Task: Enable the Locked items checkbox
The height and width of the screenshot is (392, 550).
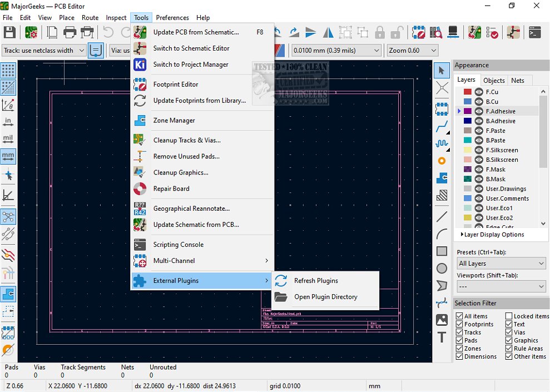Action: pyautogui.click(x=509, y=316)
